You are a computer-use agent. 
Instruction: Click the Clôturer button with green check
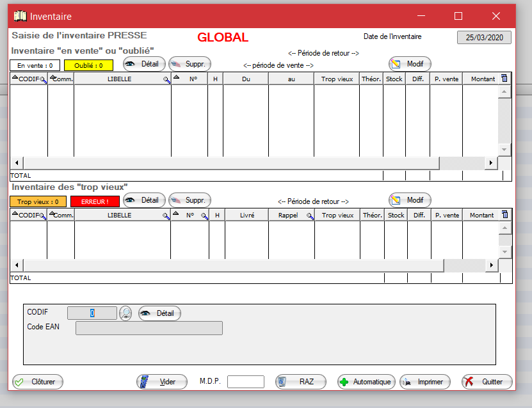point(38,382)
